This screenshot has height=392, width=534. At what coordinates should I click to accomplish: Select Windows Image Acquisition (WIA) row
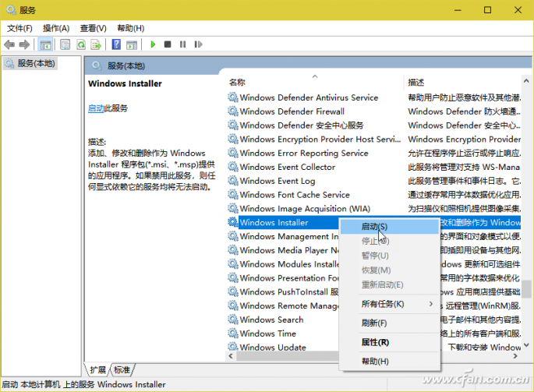[x=374, y=208]
